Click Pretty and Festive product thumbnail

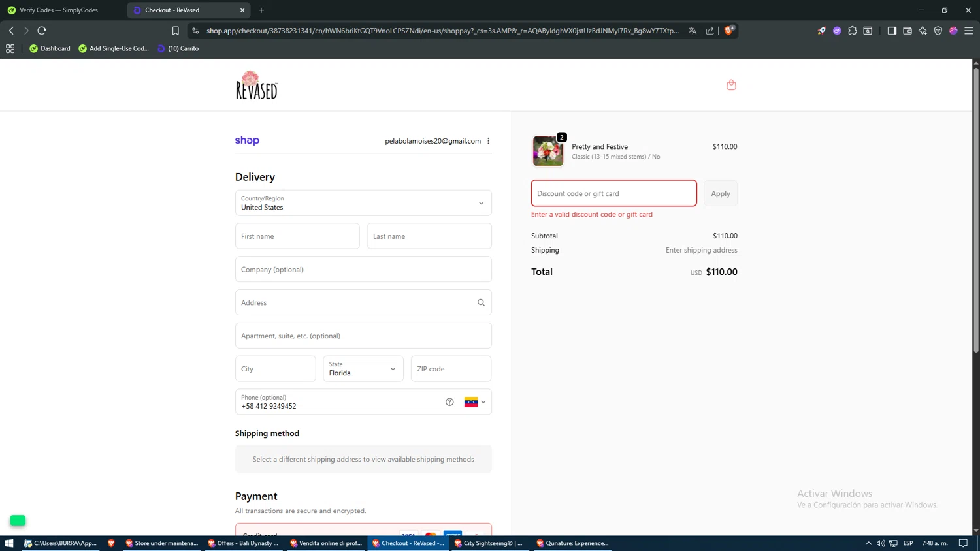(548, 151)
